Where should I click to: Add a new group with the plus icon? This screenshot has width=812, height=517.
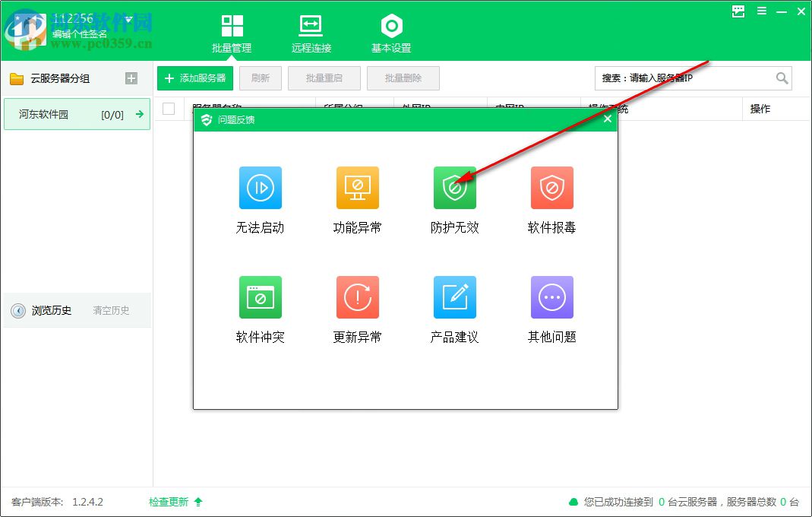132,78
